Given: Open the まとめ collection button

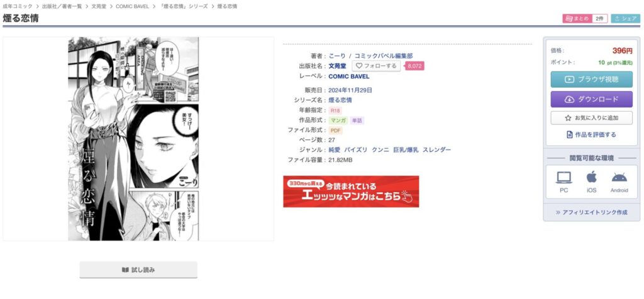Looking at the screenshot, I should click(585, 18).
